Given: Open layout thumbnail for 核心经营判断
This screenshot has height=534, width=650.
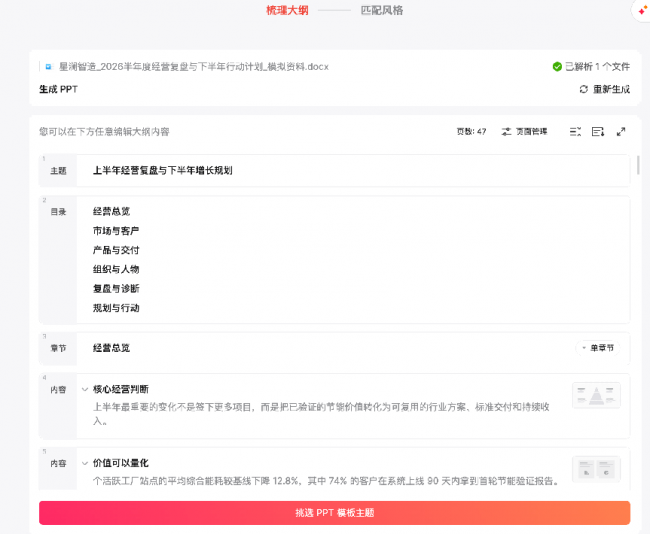Looking at the screenshot, I should click(596, 395).
